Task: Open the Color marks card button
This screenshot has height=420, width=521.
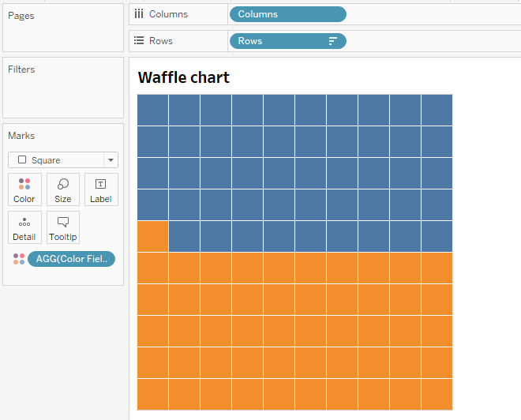Action: [x=24, y=189]
